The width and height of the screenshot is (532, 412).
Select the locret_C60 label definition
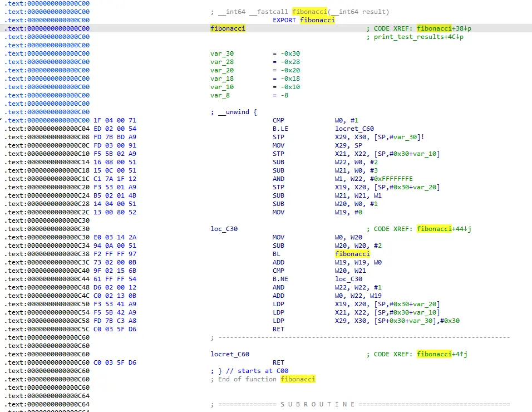pos(230,354)
